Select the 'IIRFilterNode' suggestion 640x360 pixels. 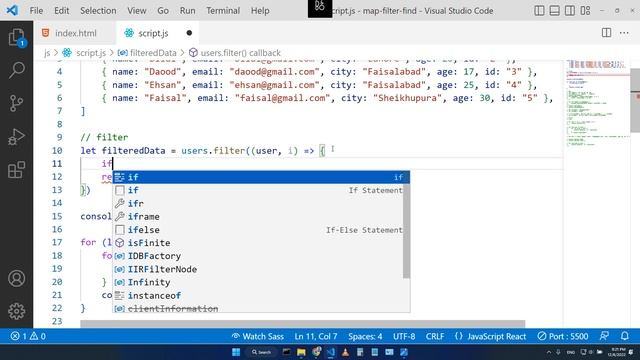tap(258, 269)
